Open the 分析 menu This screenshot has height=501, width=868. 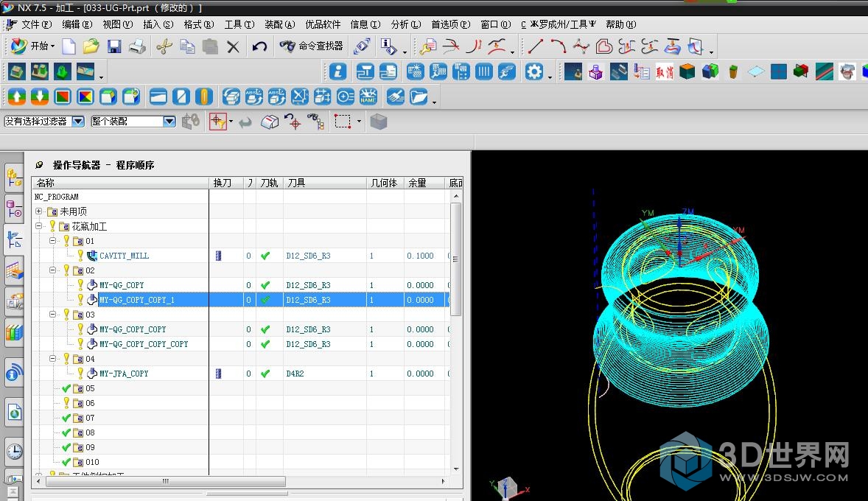(405, 24)
